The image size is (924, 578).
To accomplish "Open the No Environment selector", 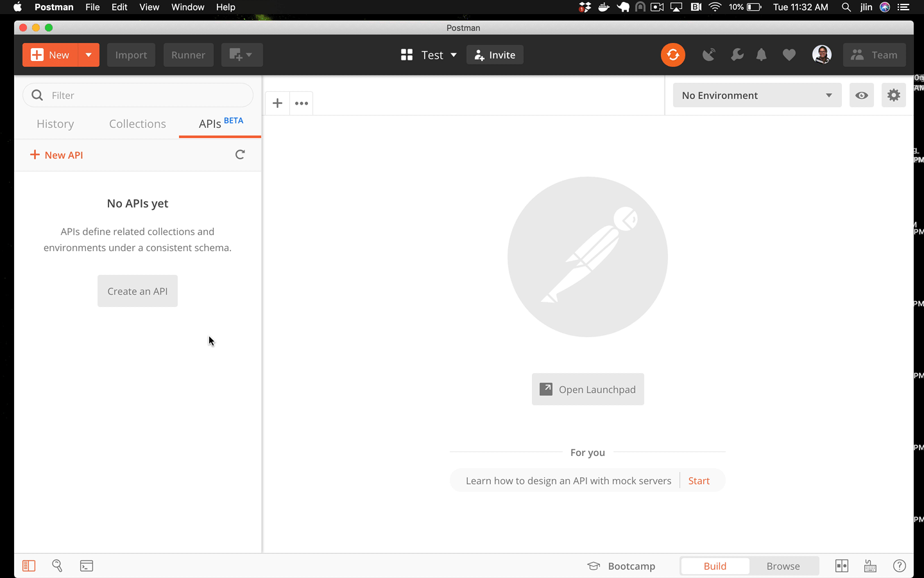I will 757,95.
